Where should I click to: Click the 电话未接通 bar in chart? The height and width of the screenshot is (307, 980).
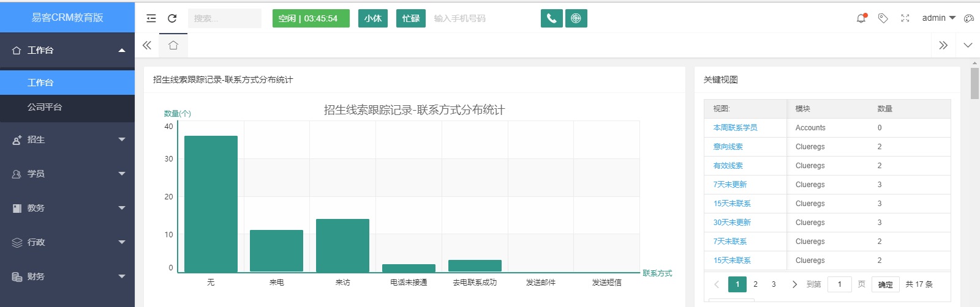point(409,268)
